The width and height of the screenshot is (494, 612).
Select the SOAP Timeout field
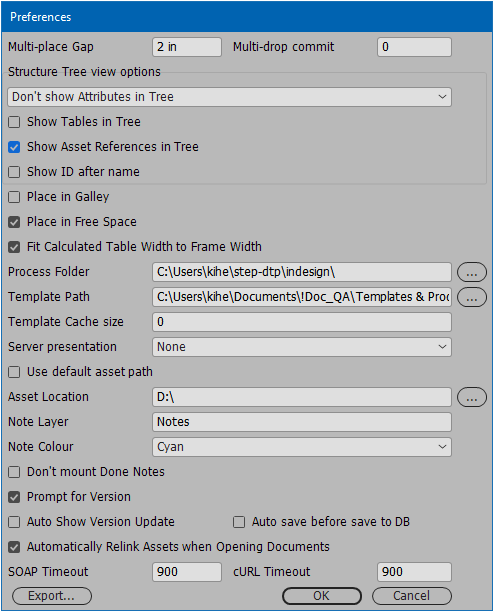187,572
